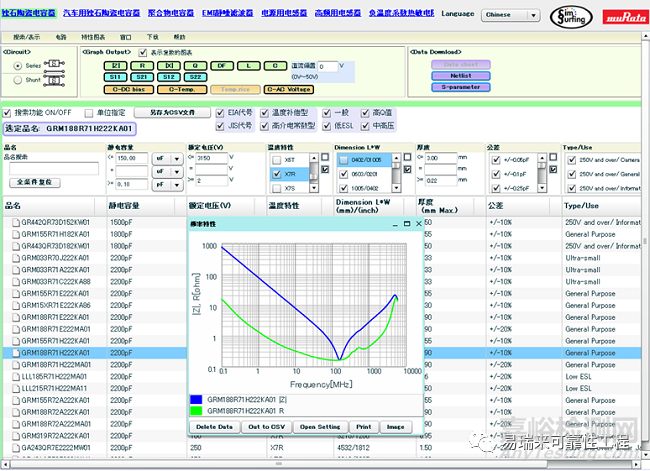650x471 pixels.
Task: Toggle the X7R temperature characteristic checkbox
Action: click(x=275, y=173)
